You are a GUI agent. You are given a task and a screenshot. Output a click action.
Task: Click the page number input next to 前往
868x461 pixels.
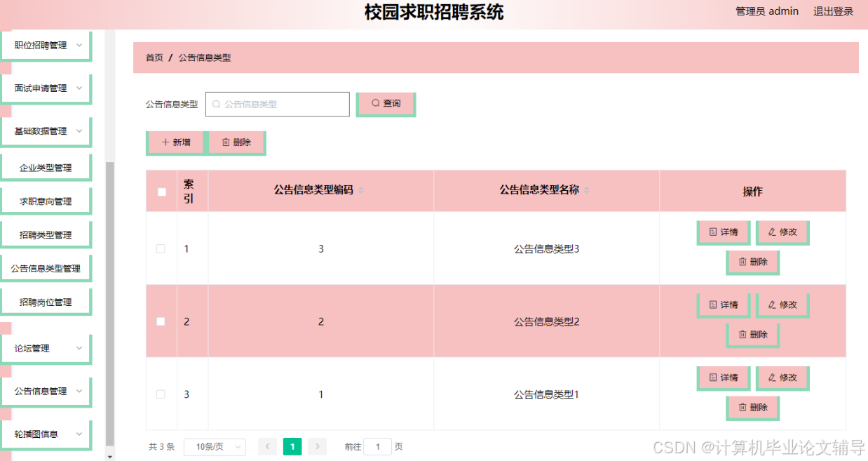click(377, 446)
